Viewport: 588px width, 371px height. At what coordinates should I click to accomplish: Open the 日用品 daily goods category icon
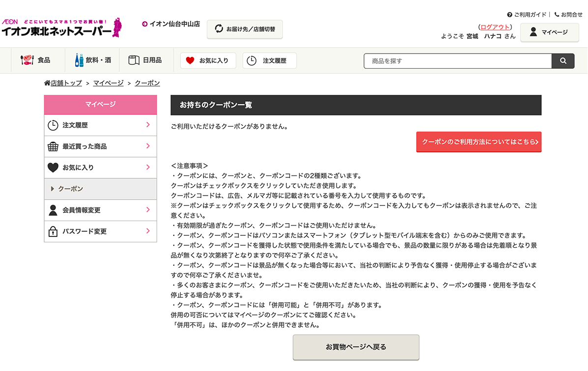[134, 60]
